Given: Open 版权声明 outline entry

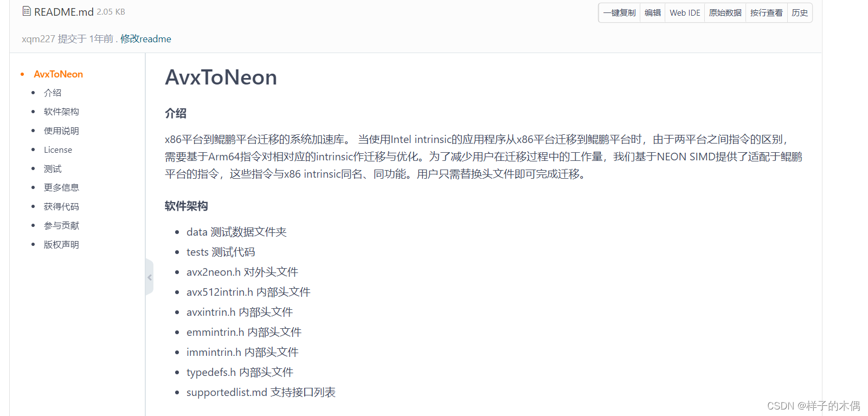Looking at the screenshot, I should pos(61,245).
